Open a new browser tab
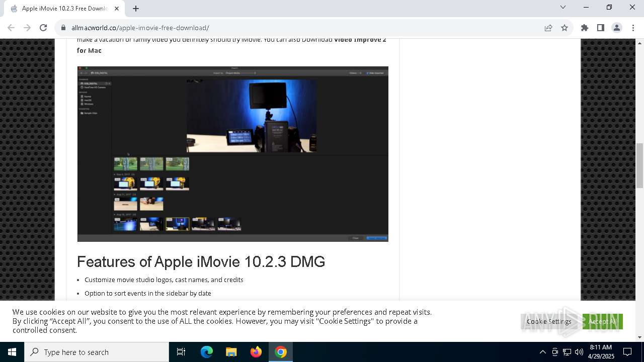The height and width of the screenshot is (362, 644). point(136,9)
